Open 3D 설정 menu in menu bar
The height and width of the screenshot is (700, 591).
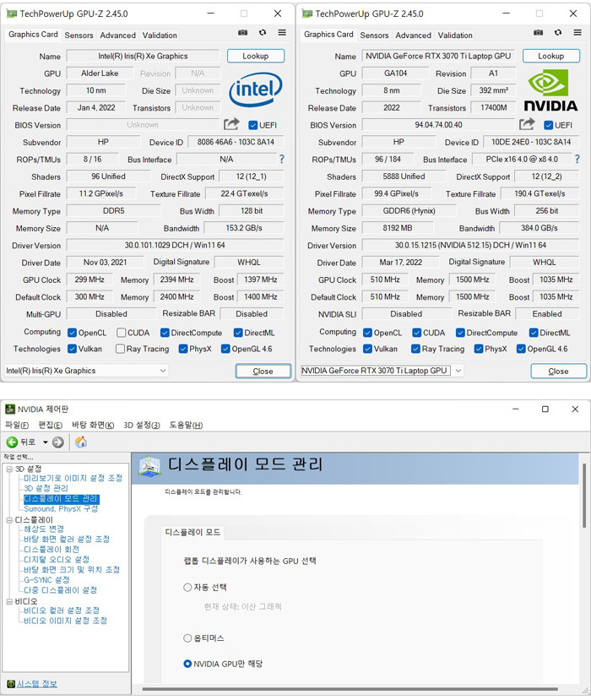pos(142,425)
